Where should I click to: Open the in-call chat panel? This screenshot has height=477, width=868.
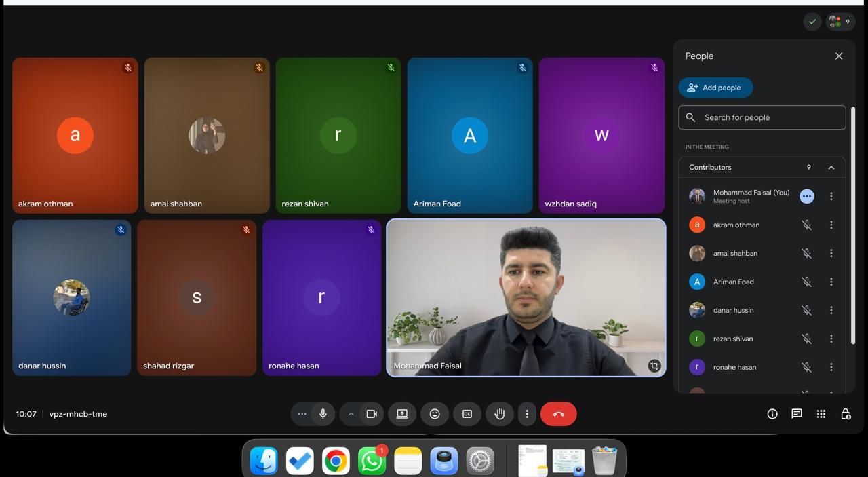pyautogui.click(x=796, y=413)
